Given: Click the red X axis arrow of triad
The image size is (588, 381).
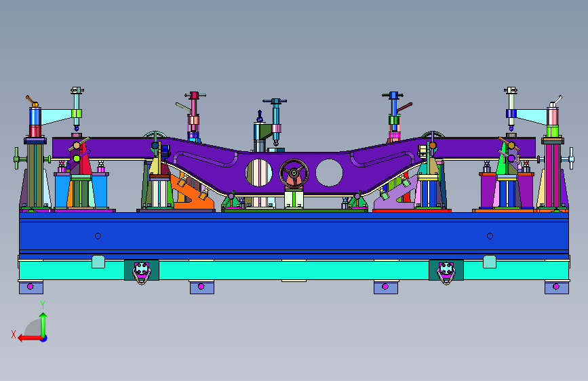Looking at the screenshot, I should 30,338.
